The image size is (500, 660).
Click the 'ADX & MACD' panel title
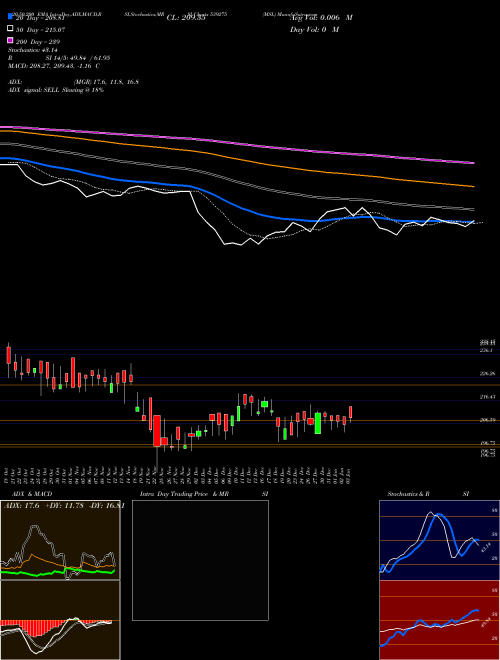[x=32, y=494]
